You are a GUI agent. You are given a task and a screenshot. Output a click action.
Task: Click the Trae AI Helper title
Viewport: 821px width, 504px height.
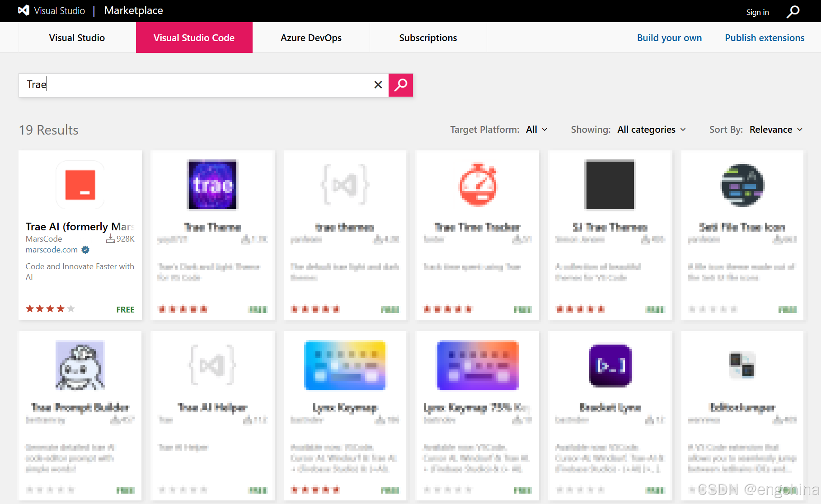212,407
